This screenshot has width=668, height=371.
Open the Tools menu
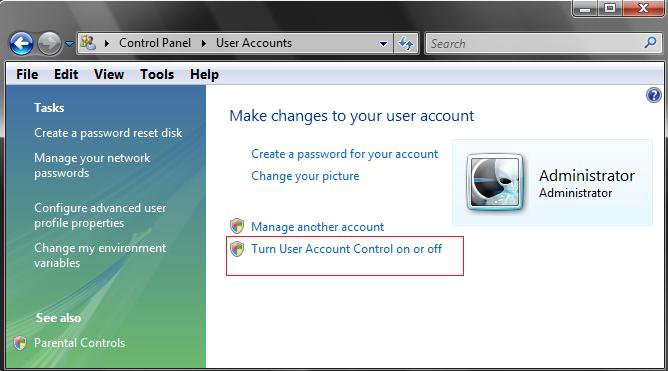pos(157,75)
